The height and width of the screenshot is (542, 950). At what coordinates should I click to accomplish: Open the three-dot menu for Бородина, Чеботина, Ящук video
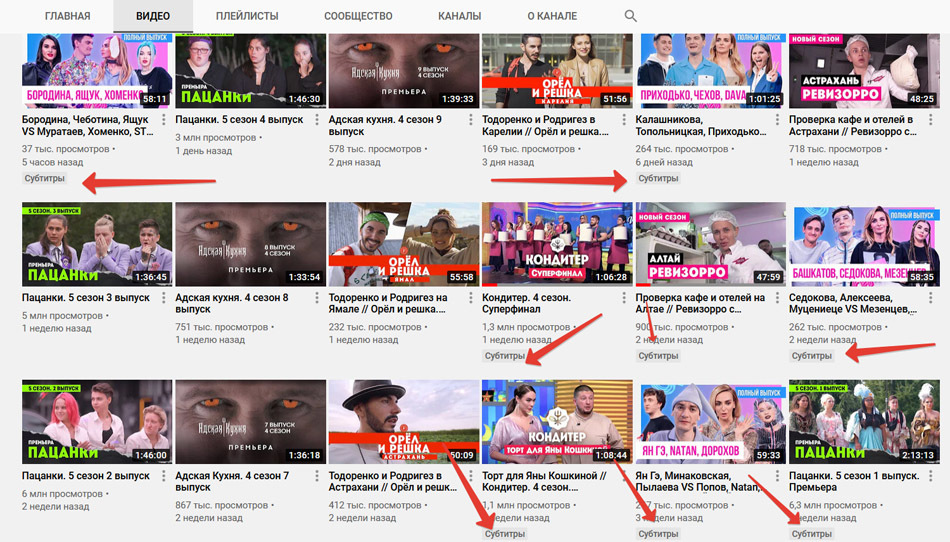(164, 120)
